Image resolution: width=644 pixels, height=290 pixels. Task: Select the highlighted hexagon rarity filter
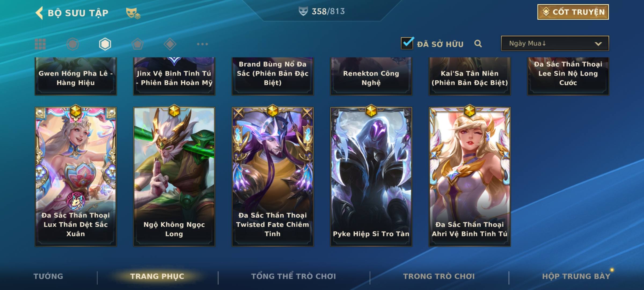click(105, 44)
